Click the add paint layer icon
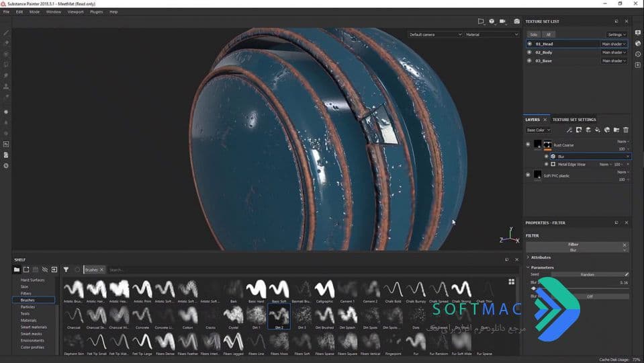This screenshot has height=363, width=644. (x=588, y=130)
